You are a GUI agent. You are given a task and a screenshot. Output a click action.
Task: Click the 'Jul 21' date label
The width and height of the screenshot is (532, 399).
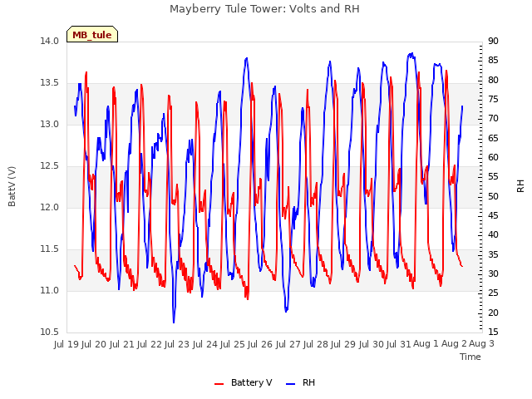click(x=122, y=344)
